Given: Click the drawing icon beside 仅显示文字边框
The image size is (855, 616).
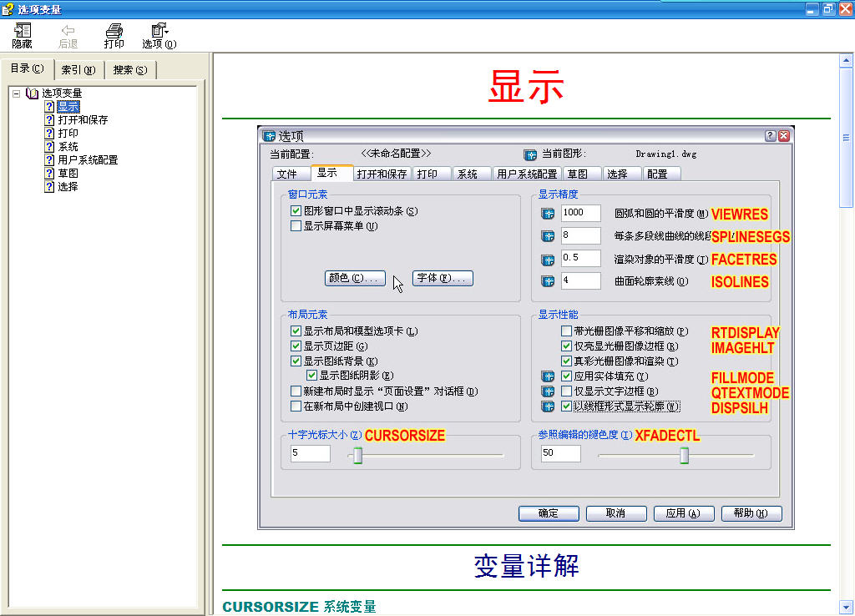Looking at the screenshot, I should tap(548, 391).
